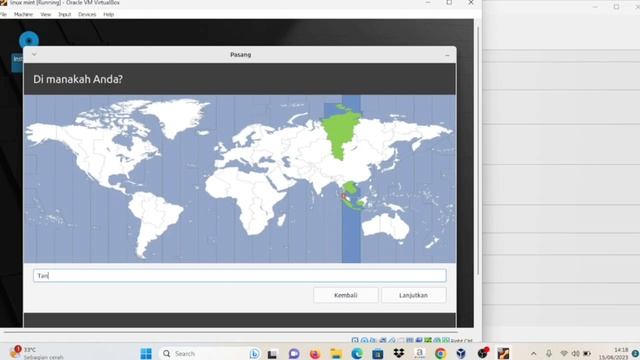The width and height of the screenshot is (640, 360).
Task: Focus the location text field containing Tan
Action: click(240, 276)
